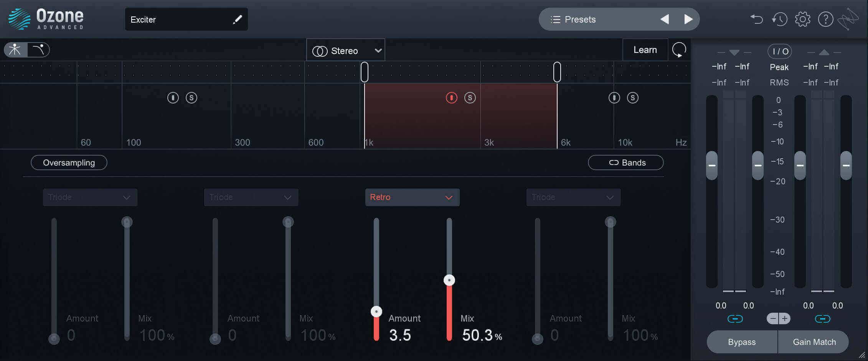Open the fourth band Triode dropdown
The height and width of the screenshot is (361, 868).
[574, 197]
